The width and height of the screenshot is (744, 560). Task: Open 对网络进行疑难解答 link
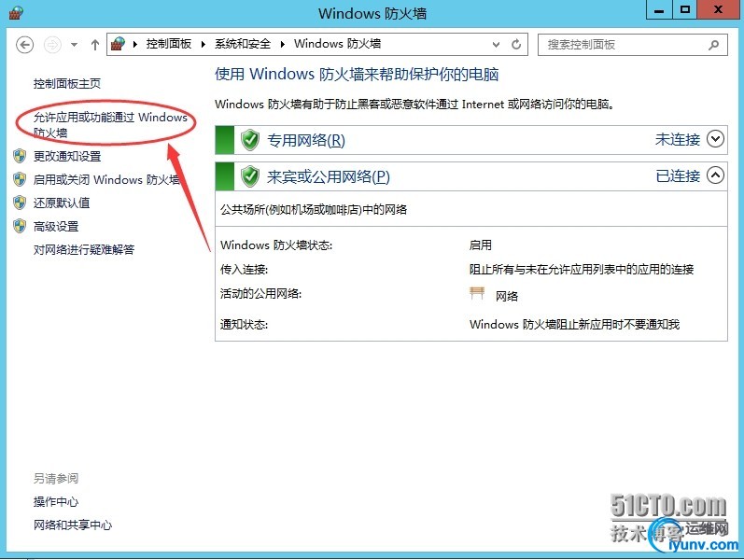[84, 249]
